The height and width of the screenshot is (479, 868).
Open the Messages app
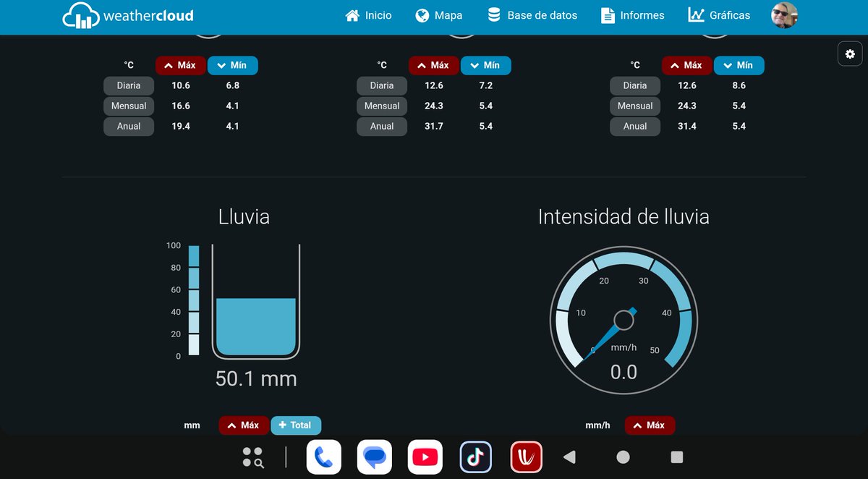375,457
